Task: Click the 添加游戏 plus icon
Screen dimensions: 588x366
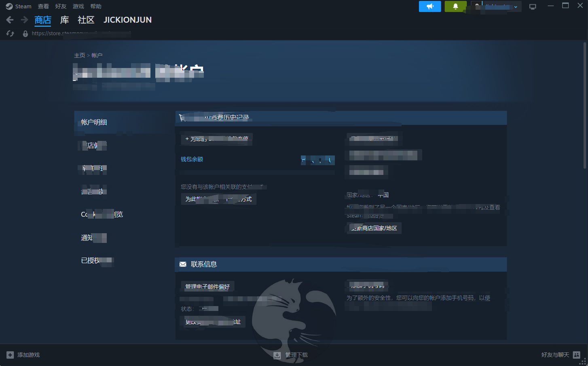Action: pos(10,355)
